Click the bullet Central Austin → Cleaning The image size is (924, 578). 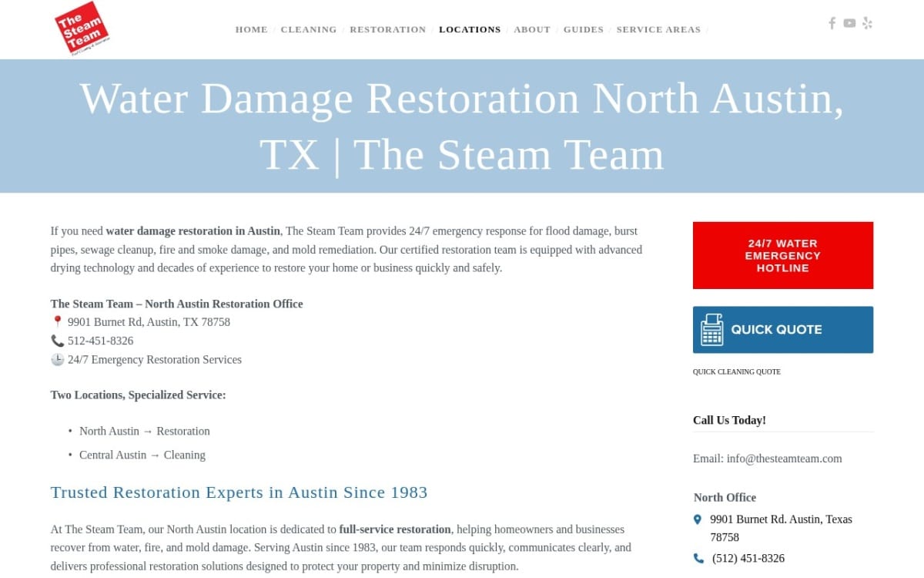pyautogui.click(x=142, y=455)
